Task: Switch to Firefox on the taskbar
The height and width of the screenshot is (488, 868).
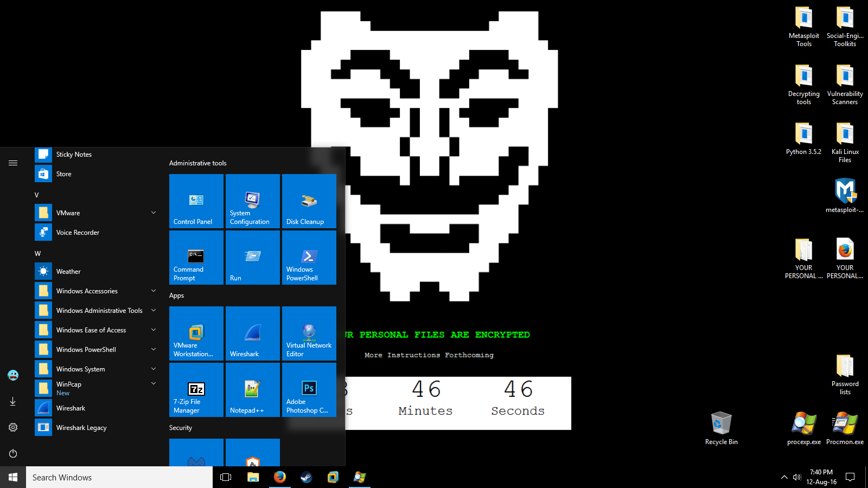Action: [280, 477]
